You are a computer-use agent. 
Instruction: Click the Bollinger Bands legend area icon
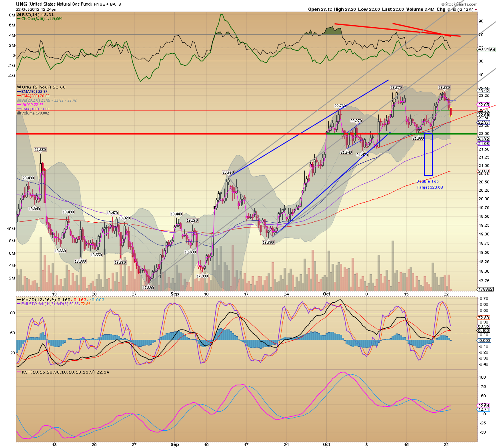(18, 100)
